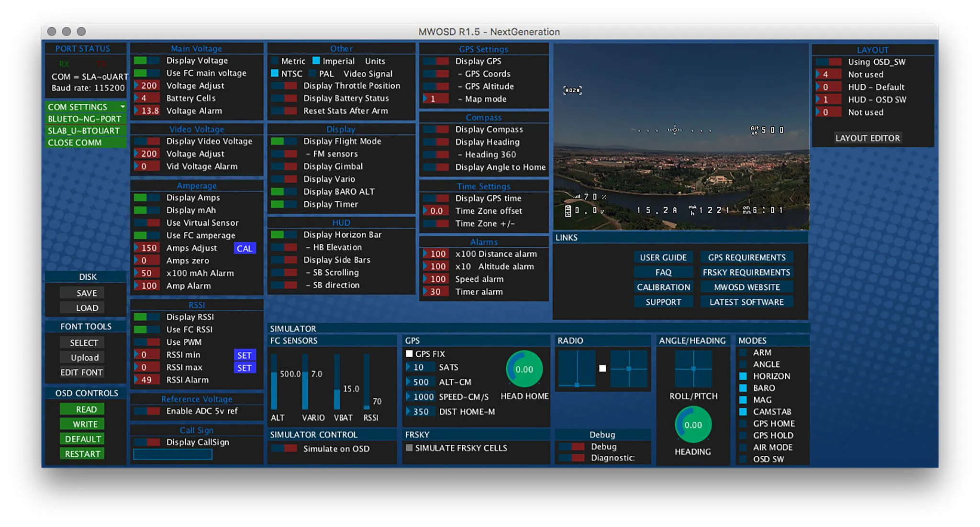Click the ROLL/PITCH crosshair pad

click(693, 369)
